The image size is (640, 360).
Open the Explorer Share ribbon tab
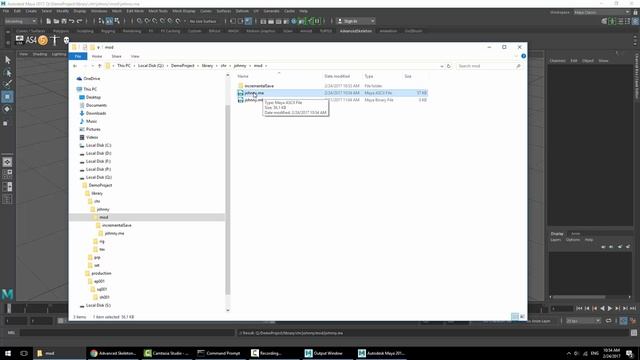click(117, 56)
